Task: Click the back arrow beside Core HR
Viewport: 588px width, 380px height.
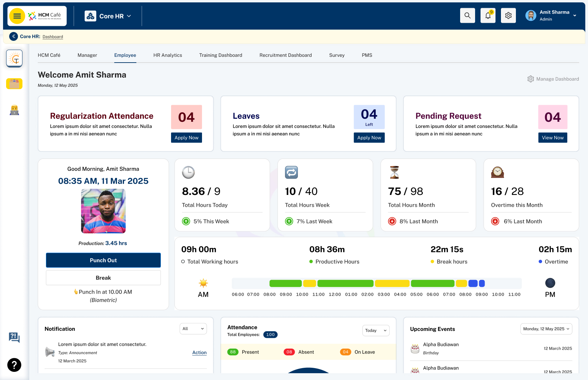Action: pyautogui.click(x=14, y=36)
